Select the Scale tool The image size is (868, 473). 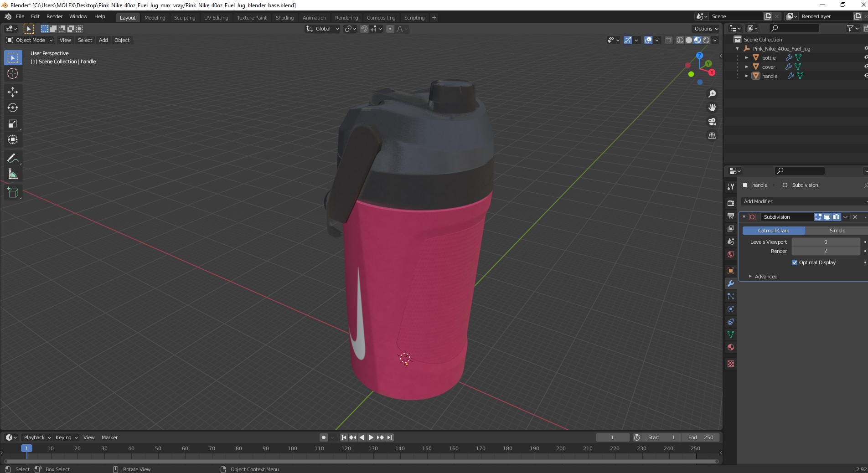point(13,123)
